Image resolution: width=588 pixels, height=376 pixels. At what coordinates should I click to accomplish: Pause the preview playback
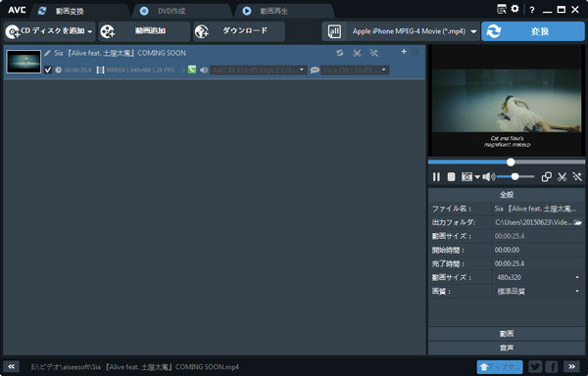click(x=436, y=177)
